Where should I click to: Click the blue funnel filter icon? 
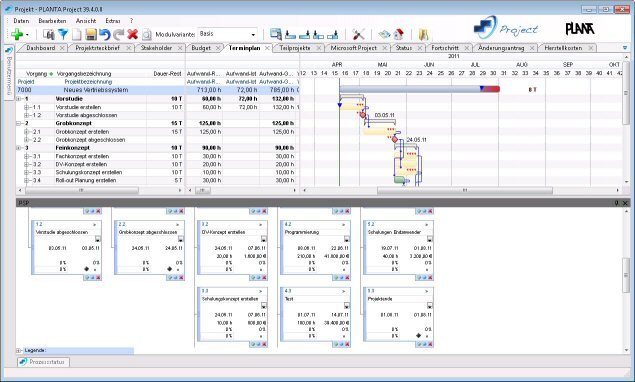tap(63, 34)
